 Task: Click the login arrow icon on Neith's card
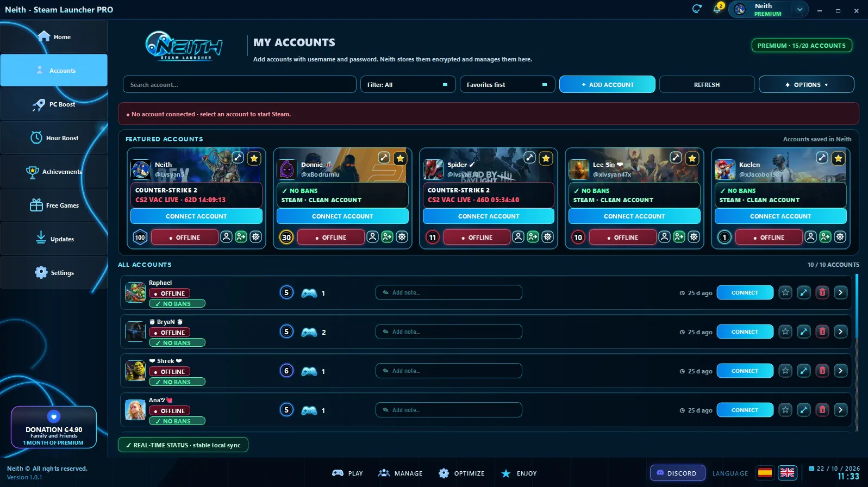[x=241, y=237]
